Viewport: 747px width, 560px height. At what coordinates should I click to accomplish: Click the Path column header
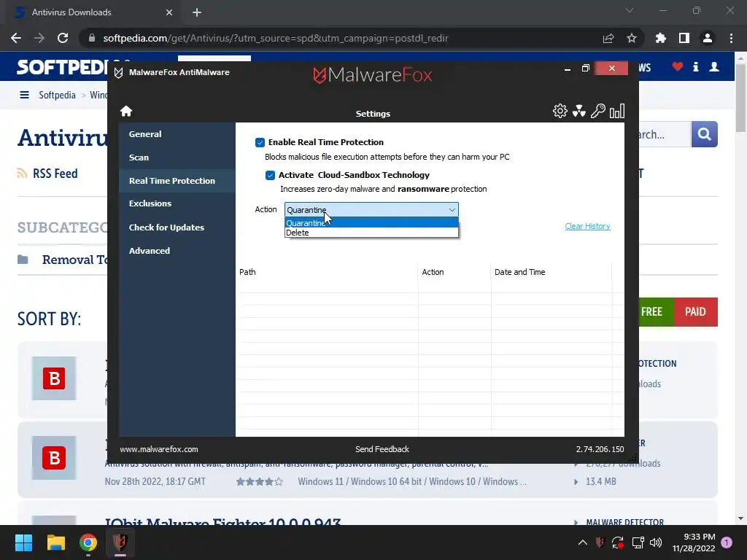[327, 273]
